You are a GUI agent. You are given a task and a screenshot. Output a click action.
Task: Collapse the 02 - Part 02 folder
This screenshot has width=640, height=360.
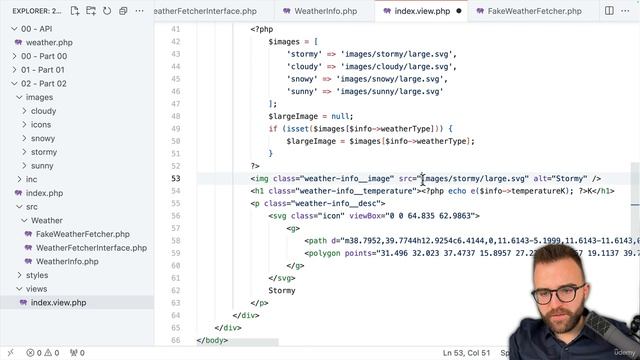(14, 84)
